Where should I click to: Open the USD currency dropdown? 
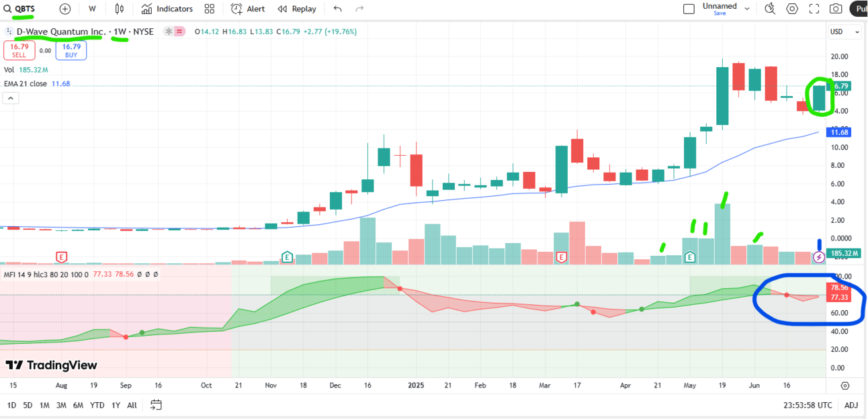point(845,32)
